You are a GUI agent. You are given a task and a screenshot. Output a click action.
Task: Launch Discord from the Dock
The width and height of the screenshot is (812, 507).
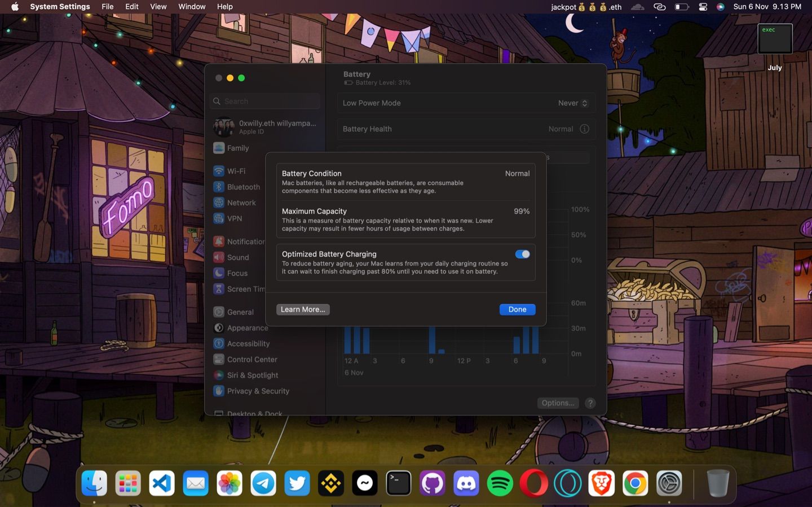[x=466, y=483]
